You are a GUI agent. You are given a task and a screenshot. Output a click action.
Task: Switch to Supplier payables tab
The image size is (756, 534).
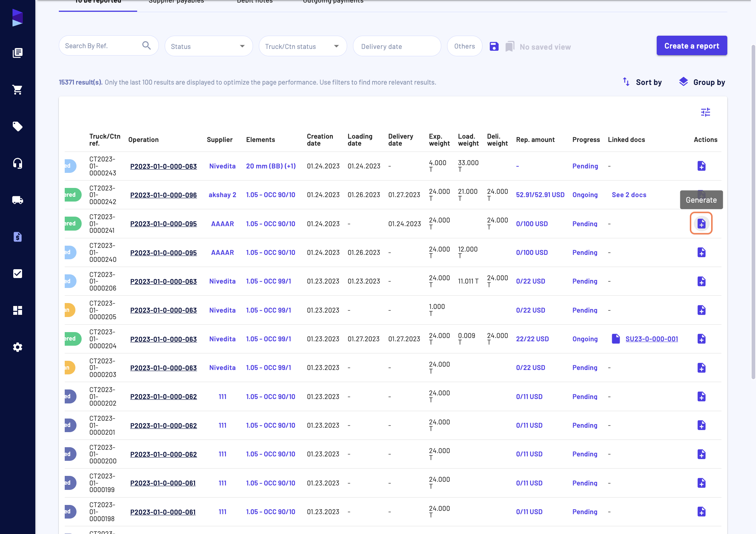[x=176, y=2]
